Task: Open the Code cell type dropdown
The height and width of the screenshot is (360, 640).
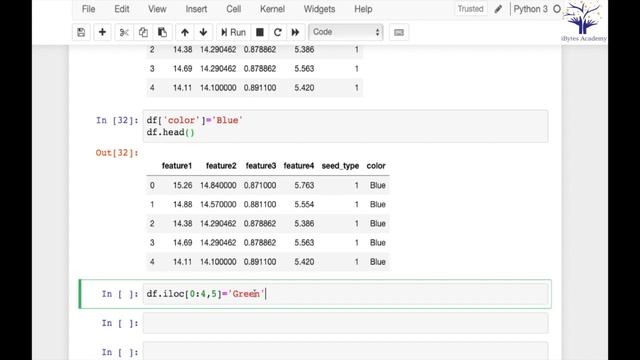Action: (346, 32)
